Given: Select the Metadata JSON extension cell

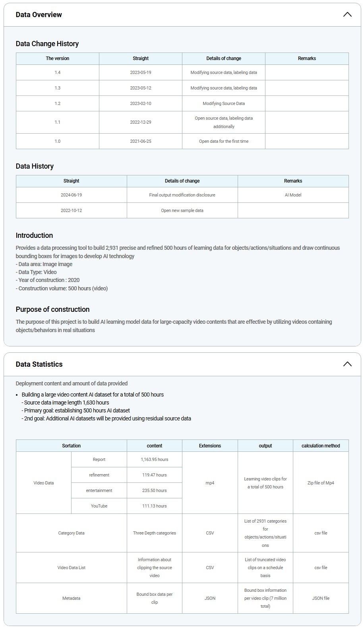Looking at the screenshot, I should (210, 598).
